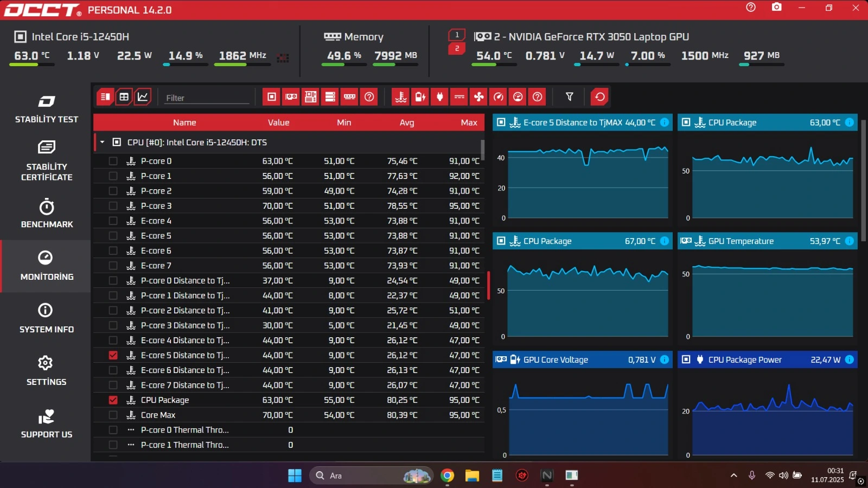Switch to the table-only view
The image size is (868, 488).
[124, 97]
